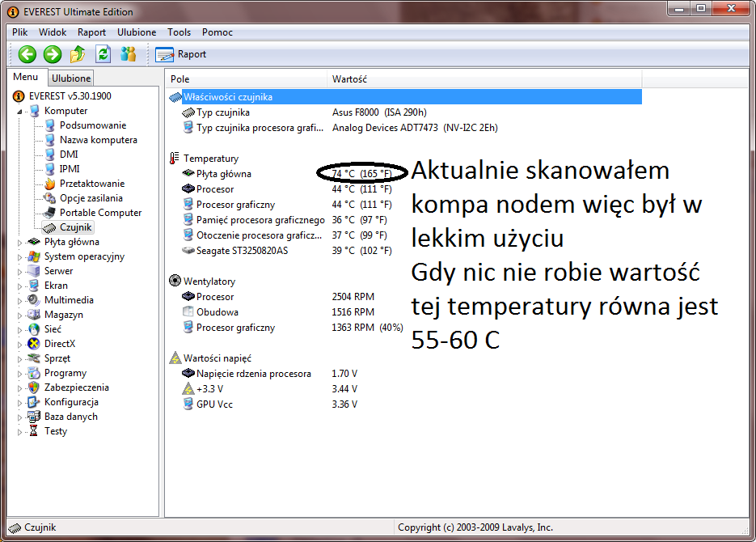This screenshot has width=756, height=542.
Task: Click the EVEREST v5.30.1900 root icon
Action: [19, 96]
